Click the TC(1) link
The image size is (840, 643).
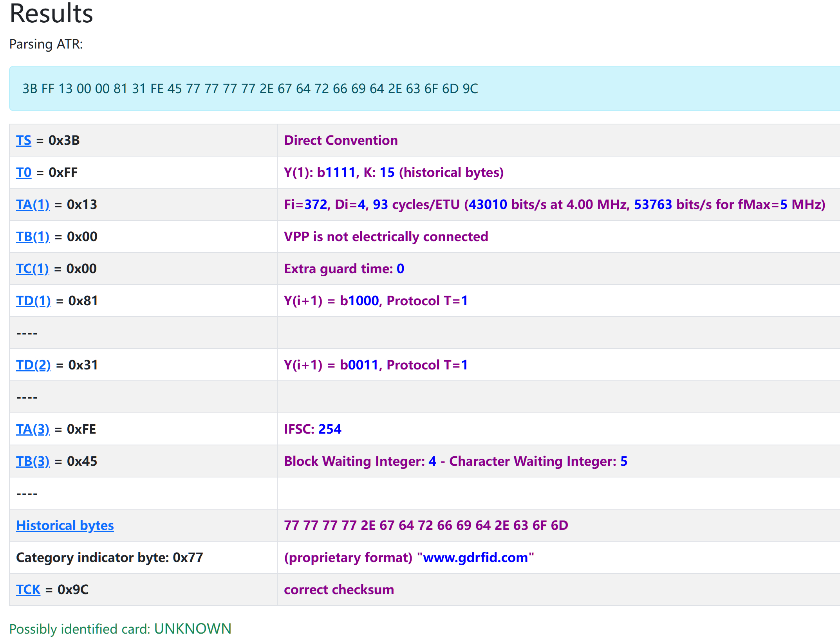click(33, 269)
